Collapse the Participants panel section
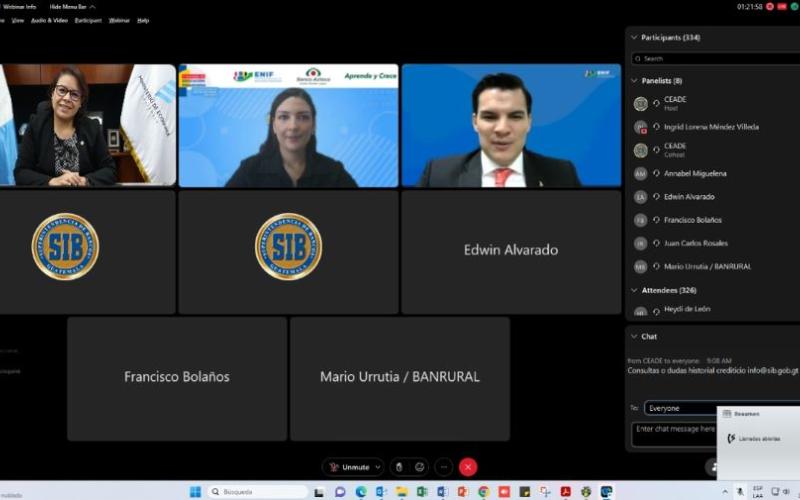 635,37
